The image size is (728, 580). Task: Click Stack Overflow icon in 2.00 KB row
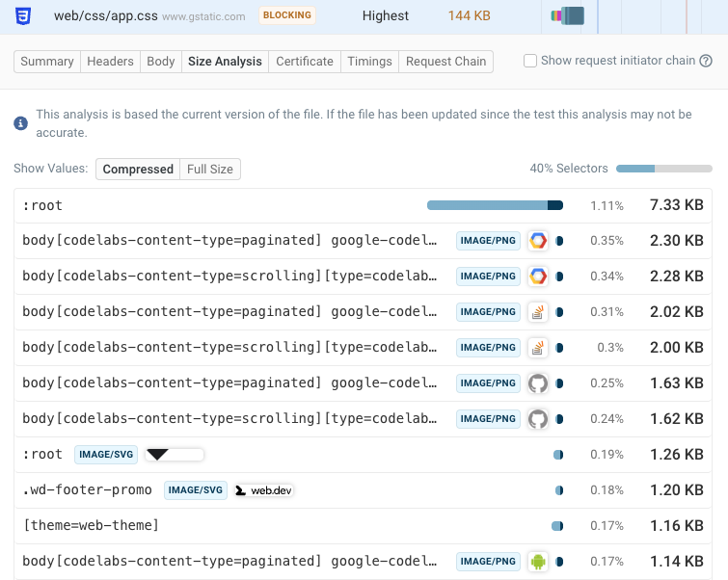click(538, 348)
